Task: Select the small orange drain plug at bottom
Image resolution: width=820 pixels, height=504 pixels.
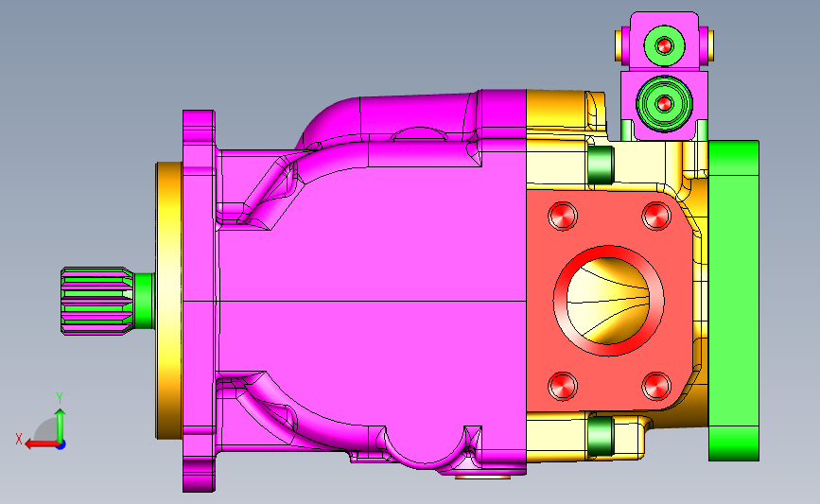Action: [x=482, y=477]
